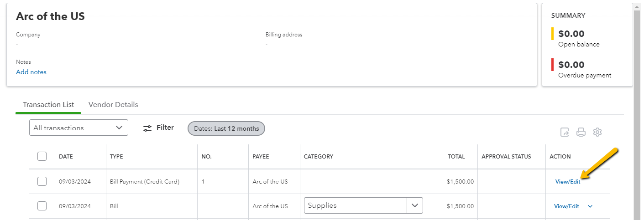644x220 pixels.
Task: Switch to the Vendor Details tab
Action: (x=113, y=105)
